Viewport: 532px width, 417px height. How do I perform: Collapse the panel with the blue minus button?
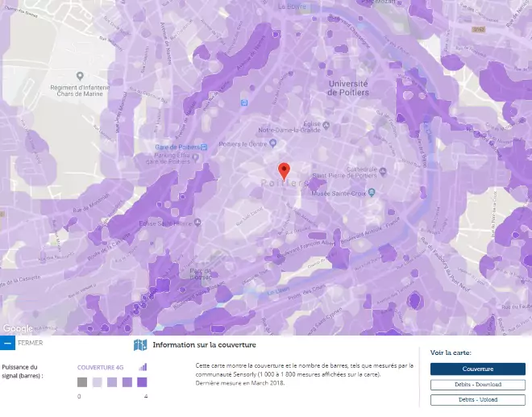(7, 344)
